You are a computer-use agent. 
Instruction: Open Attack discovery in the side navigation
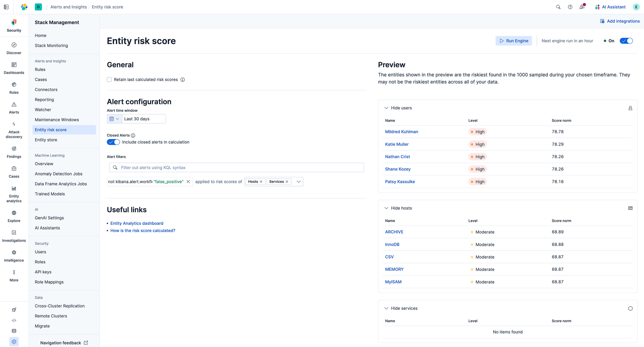point(14,130)
